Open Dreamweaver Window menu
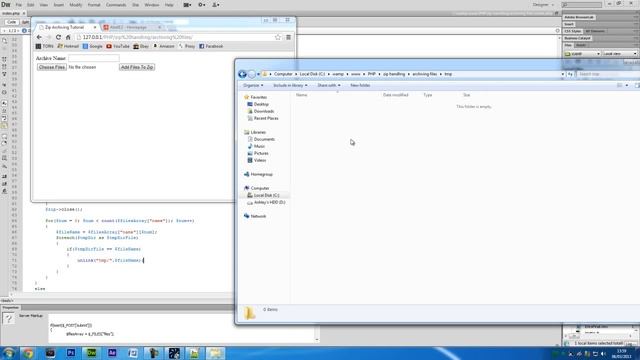Viewport: 640px width, 360px height. click(152, 5)
